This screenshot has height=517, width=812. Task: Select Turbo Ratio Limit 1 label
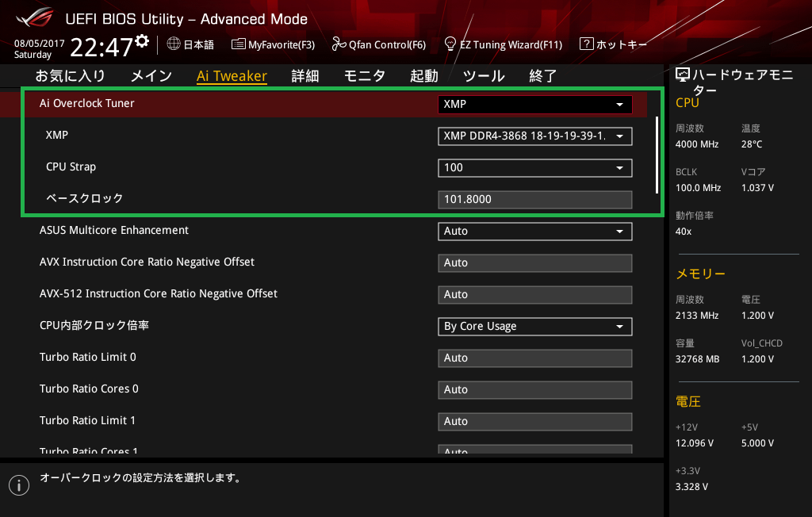pos(87,420)
